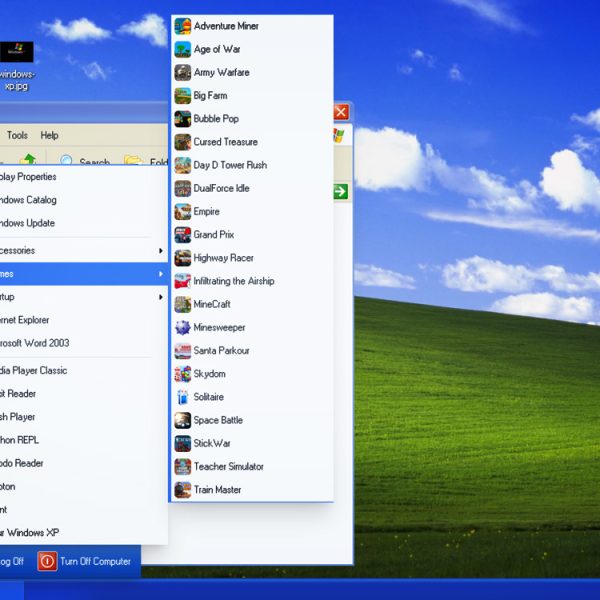The width and height of the screenshot is (600, 600).
Task: Select the Bubble Pop icon
Action: [x=183, y=119]
